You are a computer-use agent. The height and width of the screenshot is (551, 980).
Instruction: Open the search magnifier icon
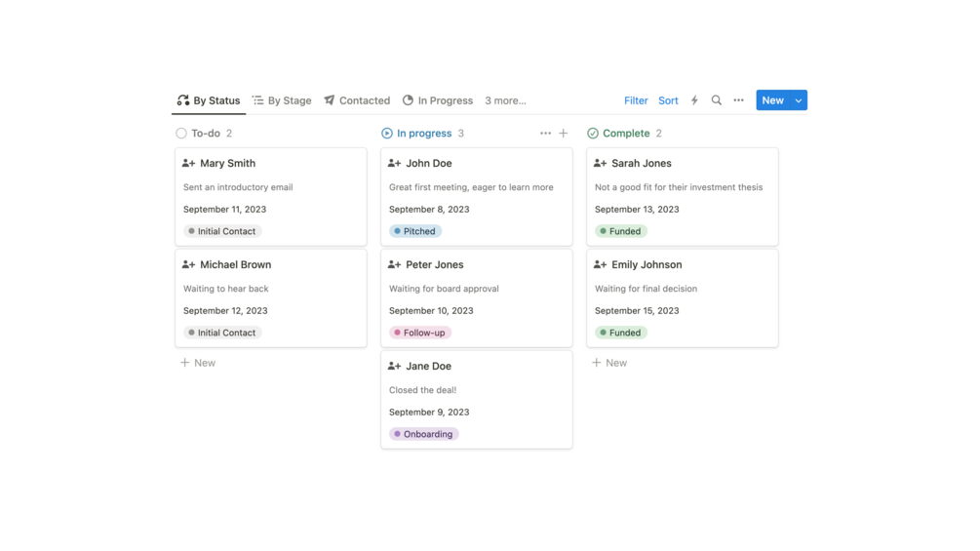point(717,99)
